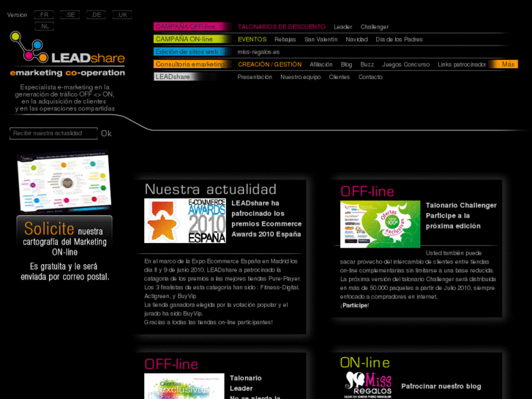Open the Contacto page

coord(370,77)
